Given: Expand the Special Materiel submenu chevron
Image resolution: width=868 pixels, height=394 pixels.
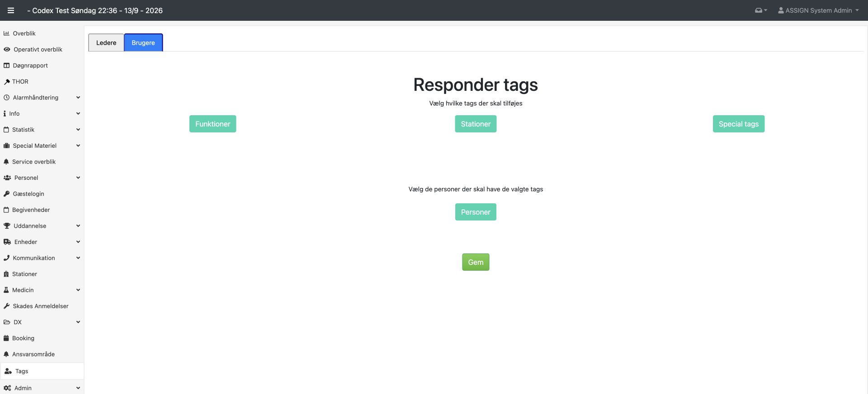Looking at the screenshot, I should pyautogui.click(x=78, y=146).
